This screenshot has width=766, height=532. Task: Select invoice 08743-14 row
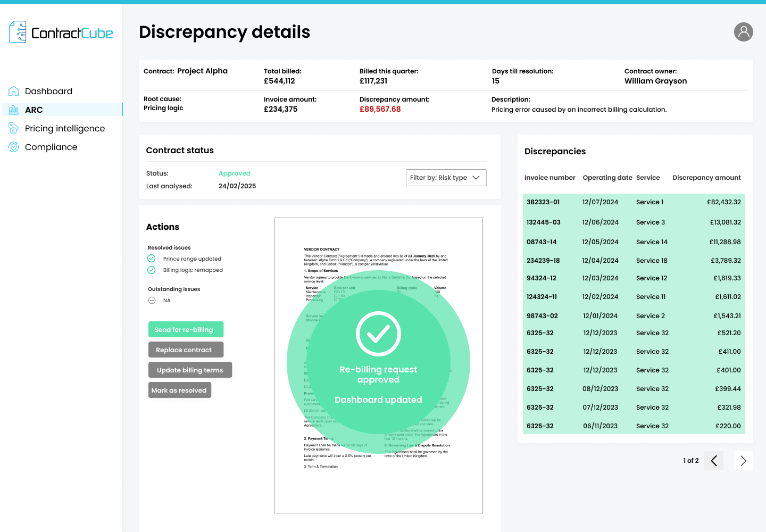[x=634, y=242]
